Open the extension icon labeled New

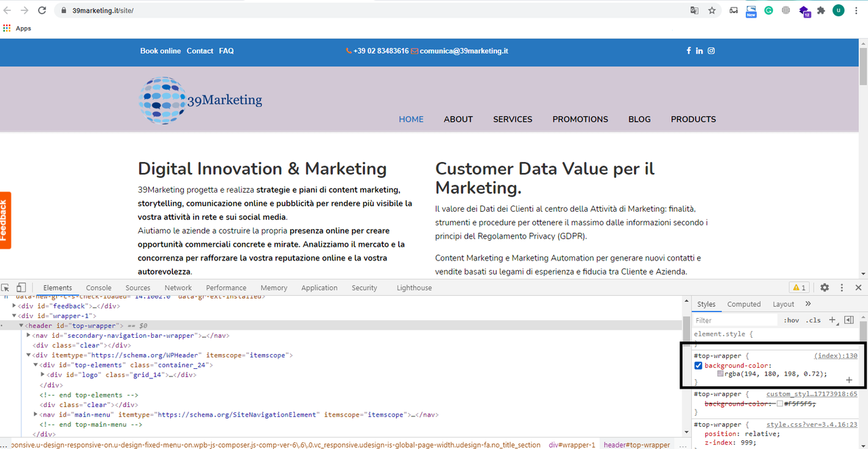[x=751, y=11]
